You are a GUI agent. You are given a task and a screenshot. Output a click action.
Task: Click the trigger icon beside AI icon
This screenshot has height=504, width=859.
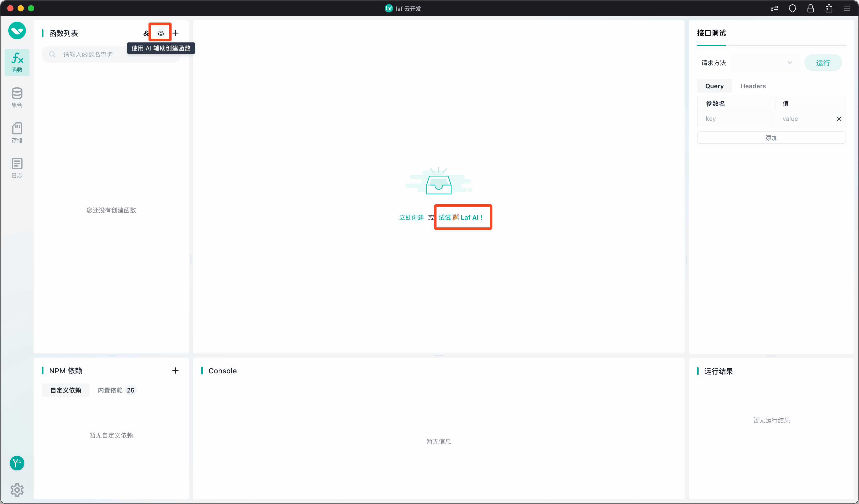click(x=146, y=33)
